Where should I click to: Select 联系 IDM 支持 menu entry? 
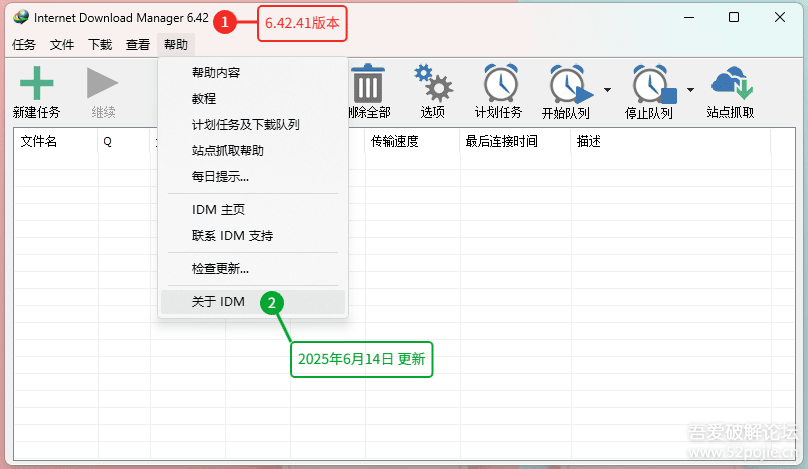252,236
